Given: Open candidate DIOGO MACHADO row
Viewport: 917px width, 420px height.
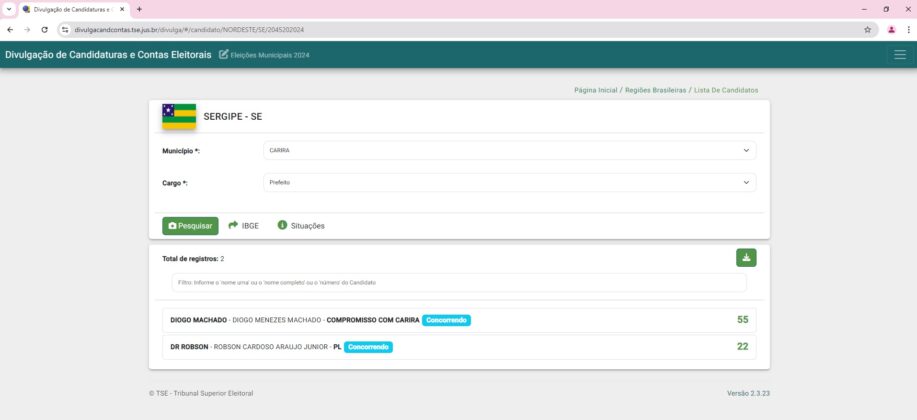Looking at the screenshot, I should pos(459,320).
